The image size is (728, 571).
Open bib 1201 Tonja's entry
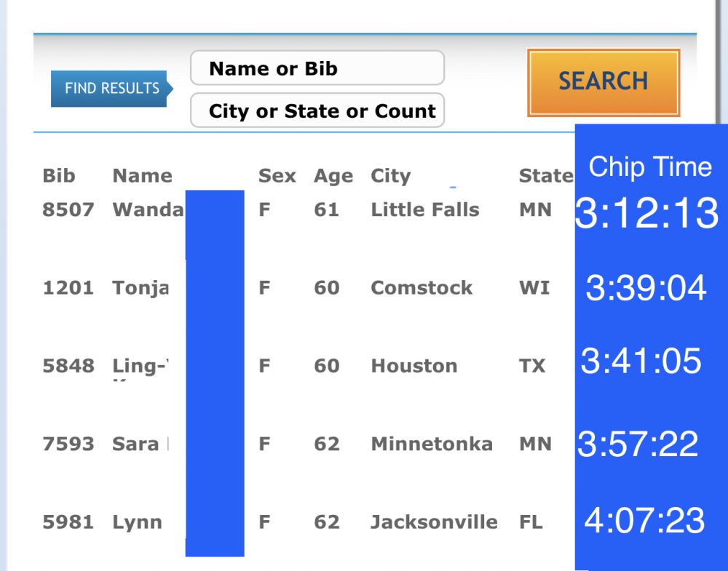141,288
